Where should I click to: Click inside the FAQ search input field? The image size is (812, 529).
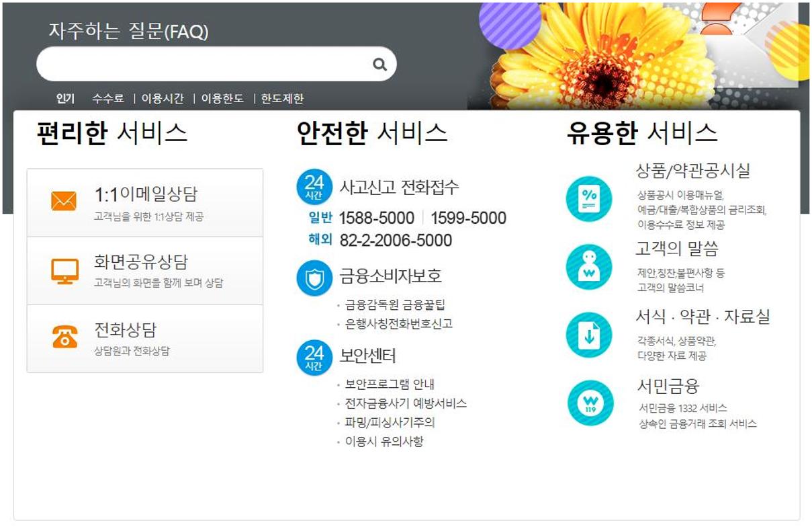pyautogui.click(x=201, y=64)
